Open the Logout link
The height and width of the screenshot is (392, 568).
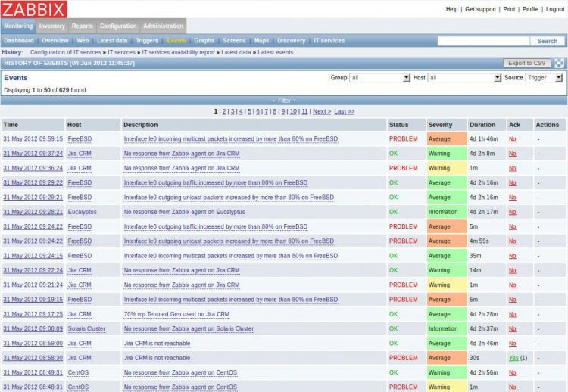point(555,9)
